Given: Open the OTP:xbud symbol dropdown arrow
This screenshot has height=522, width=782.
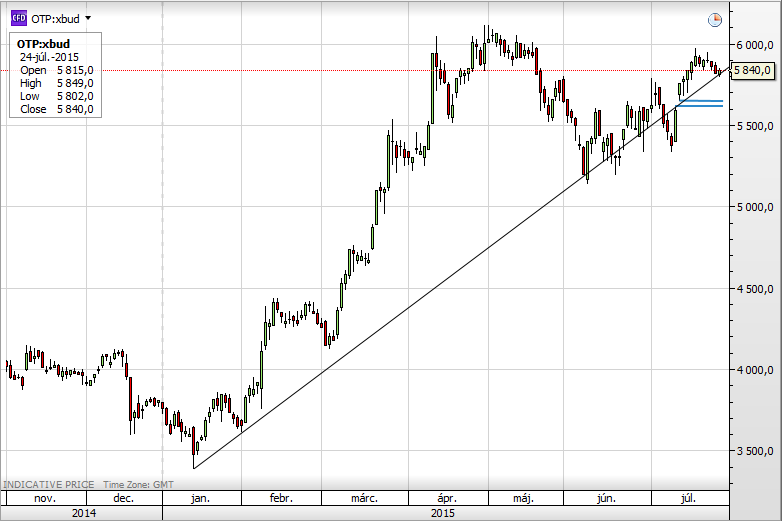Looking at the screenshot, I should 88,18.
